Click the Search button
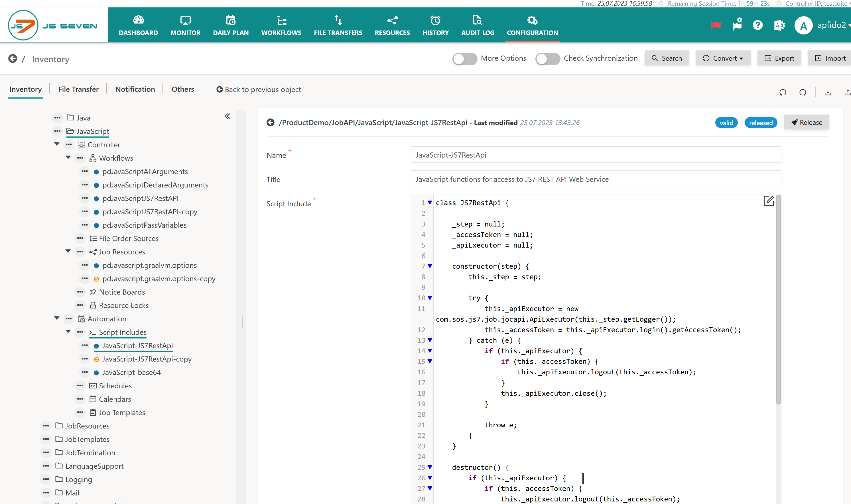 667,58
